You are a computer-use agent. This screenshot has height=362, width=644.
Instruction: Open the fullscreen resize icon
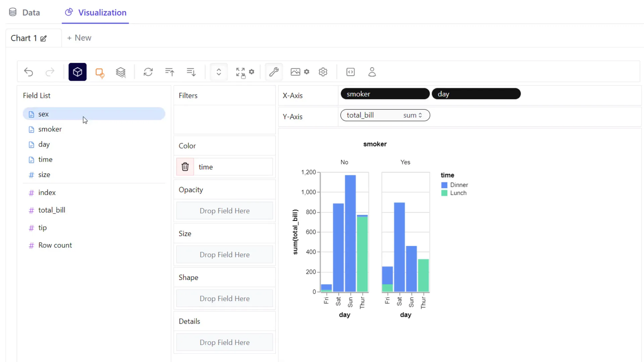240,72
